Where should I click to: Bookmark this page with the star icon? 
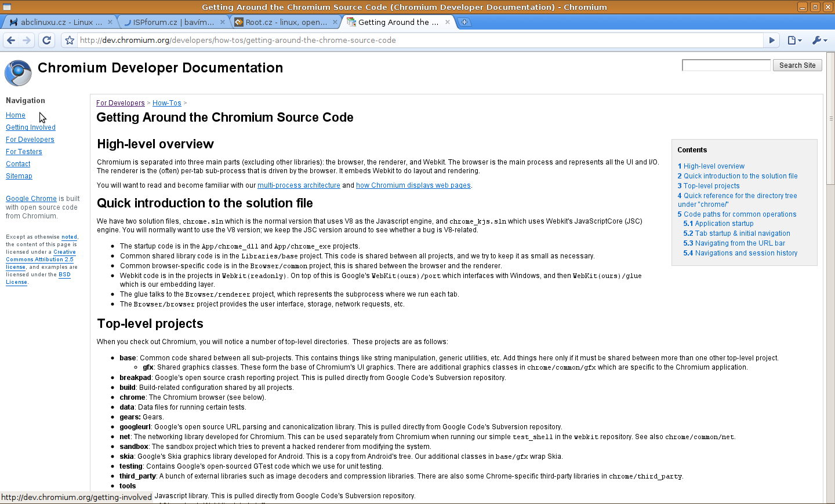pos(70,40)
